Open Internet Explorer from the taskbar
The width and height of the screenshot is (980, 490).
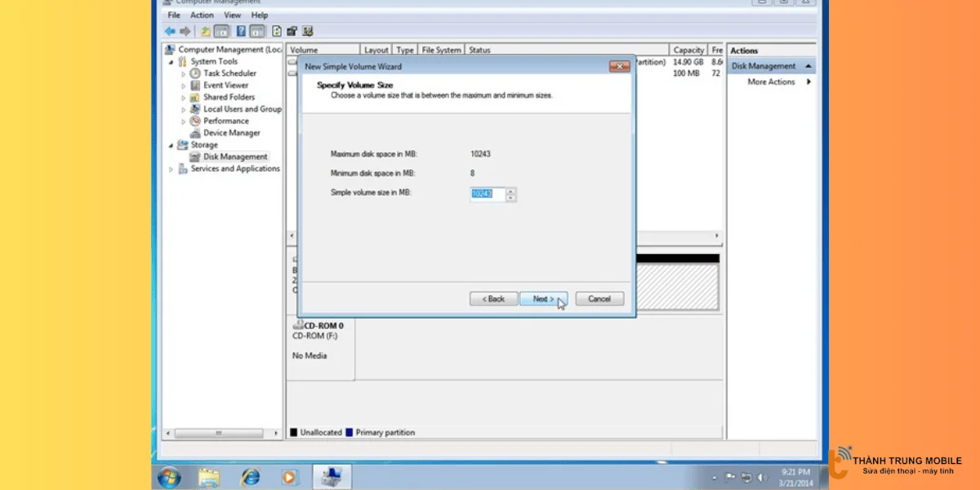tap(250, 476)
